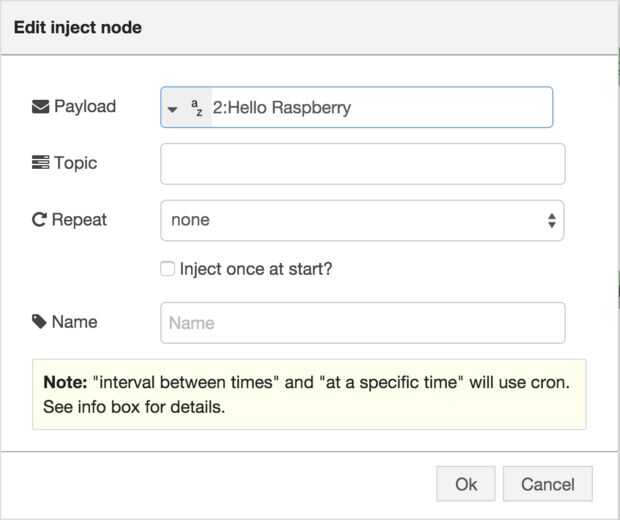Image resolution: width=620 pixels, height=520 pixels.
Task: Click the Topic bars icon
Action: [x=40, y=163]
